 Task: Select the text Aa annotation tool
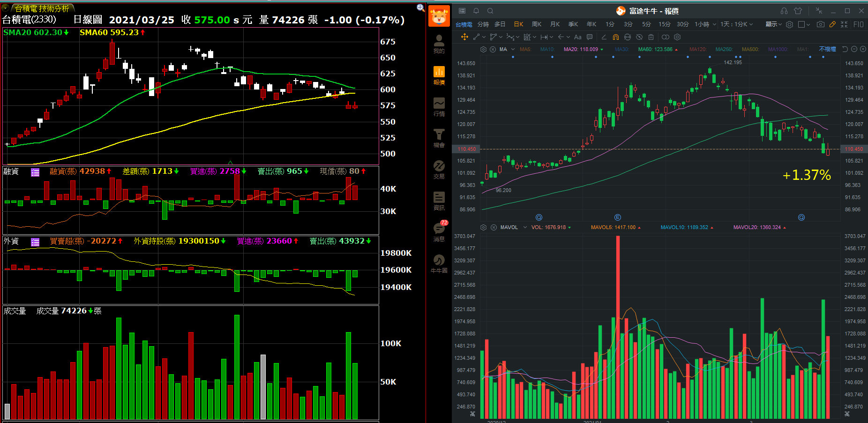(577, 37)
